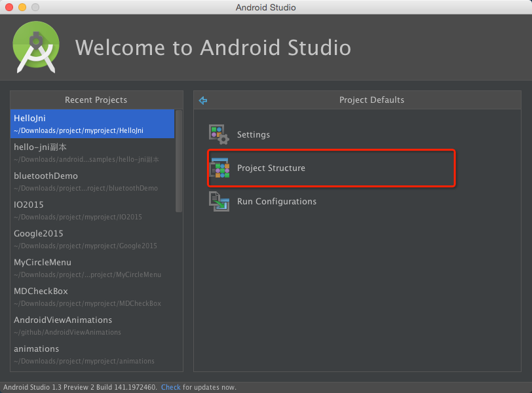Image resolution: width=532 pixels, height=393 pixels.
Task: Click the back arrow in Project Defaults
Action: pos(203,100)
